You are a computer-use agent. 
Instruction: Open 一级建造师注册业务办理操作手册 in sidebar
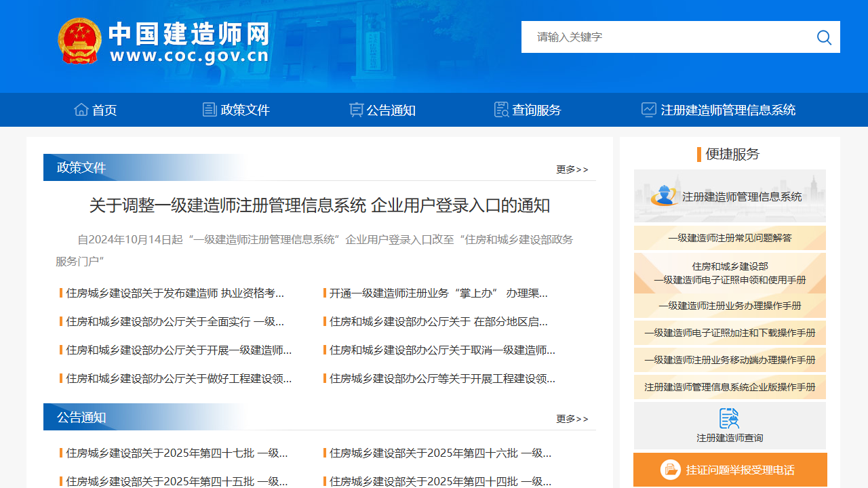(x=730, y=306)
